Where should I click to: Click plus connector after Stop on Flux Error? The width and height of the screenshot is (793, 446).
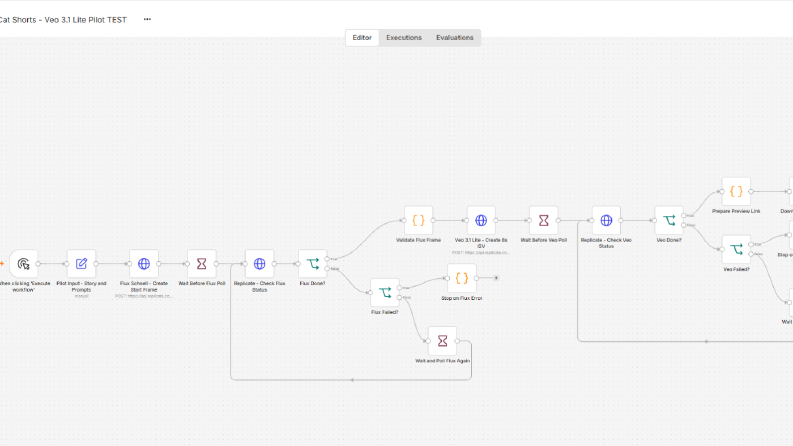[x=496, y=278]
